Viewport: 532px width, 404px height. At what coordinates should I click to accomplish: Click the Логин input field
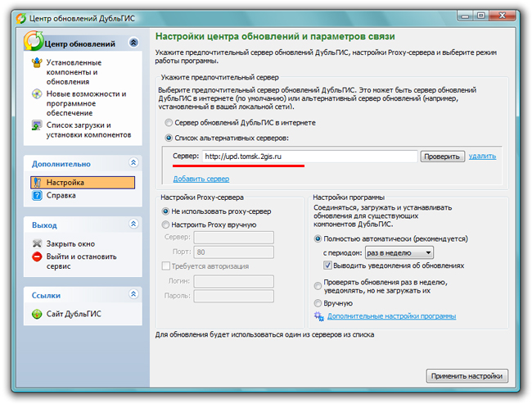[x=234, y=281]
